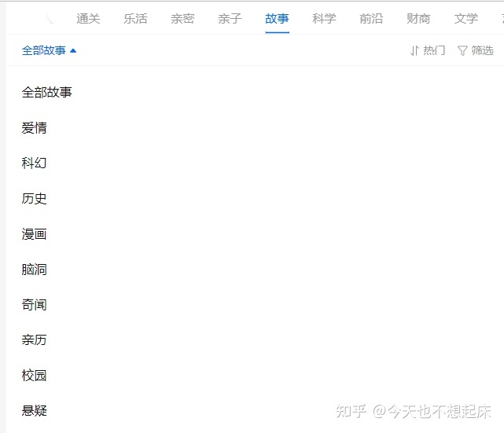Collapse the 全部故事 dropdown
Screen dimensions: 504x433
tap(49, 50)
